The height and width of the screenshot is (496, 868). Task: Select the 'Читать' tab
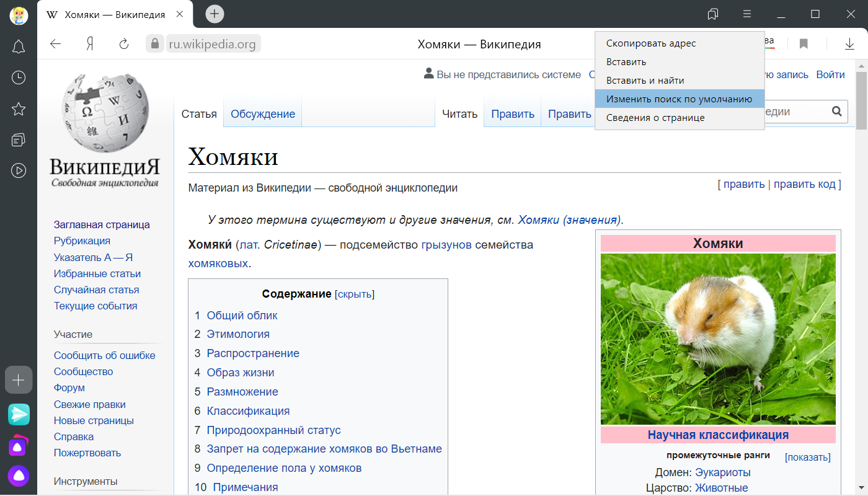pos(459,114)
